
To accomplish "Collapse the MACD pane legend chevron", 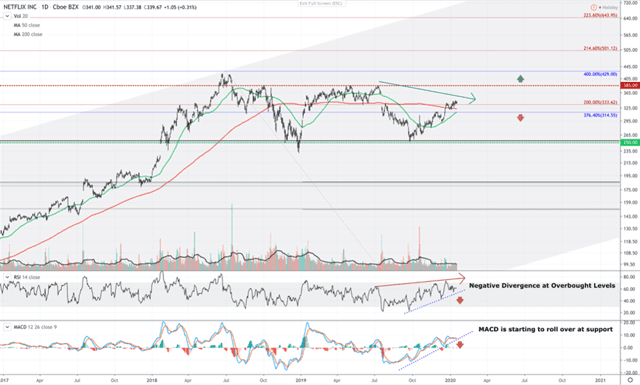I will point(7,327).
